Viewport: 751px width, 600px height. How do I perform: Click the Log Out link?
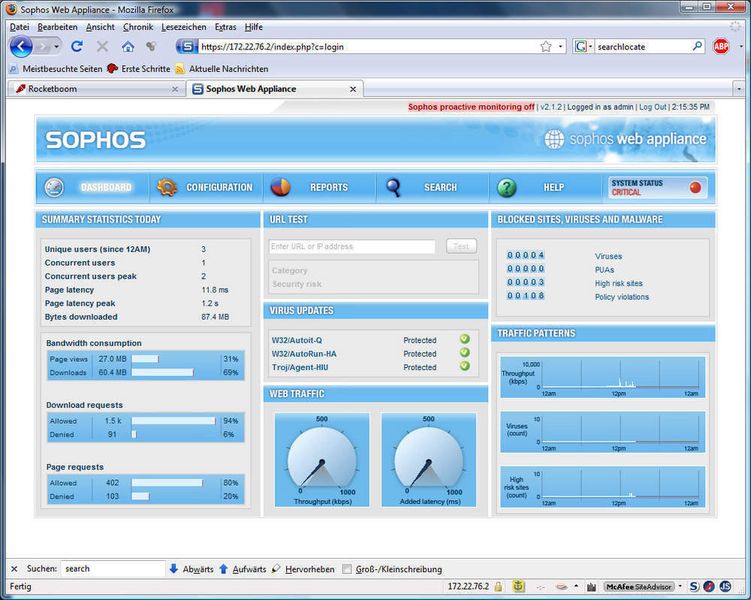pos(652,107)
